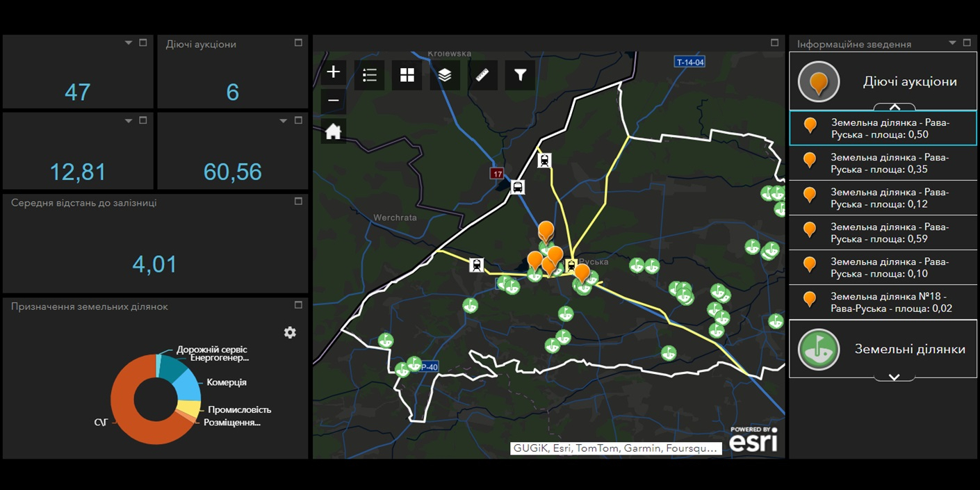Return map to home extent
Screen dimensions: 980x490
pos(334,131)
